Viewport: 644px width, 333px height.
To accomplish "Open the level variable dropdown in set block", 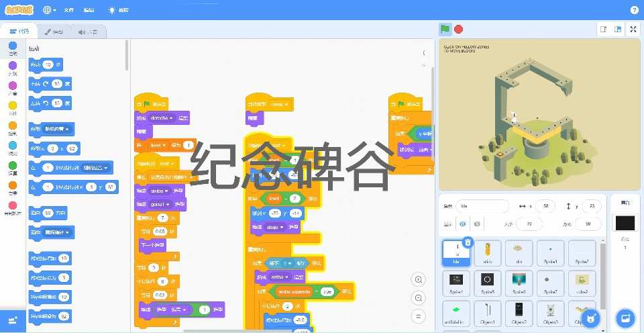I will [x=158, y=145].
